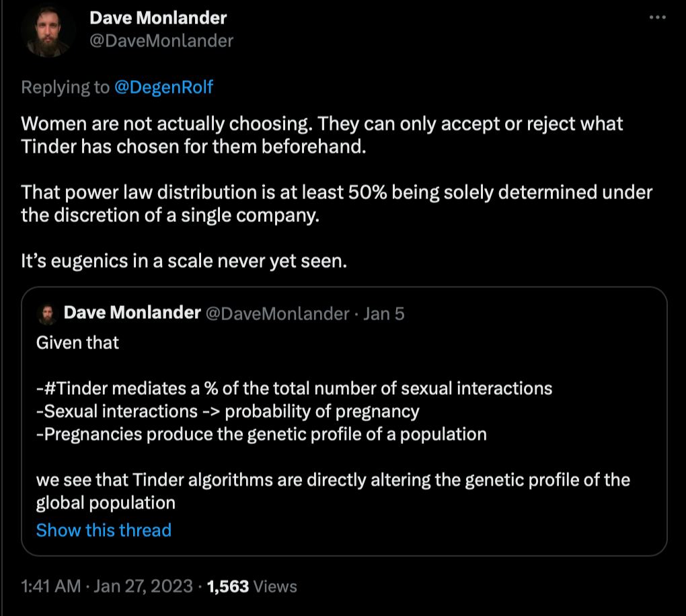
Task: Select the power law distribution paragraph
Action: [x=336, y=204]
